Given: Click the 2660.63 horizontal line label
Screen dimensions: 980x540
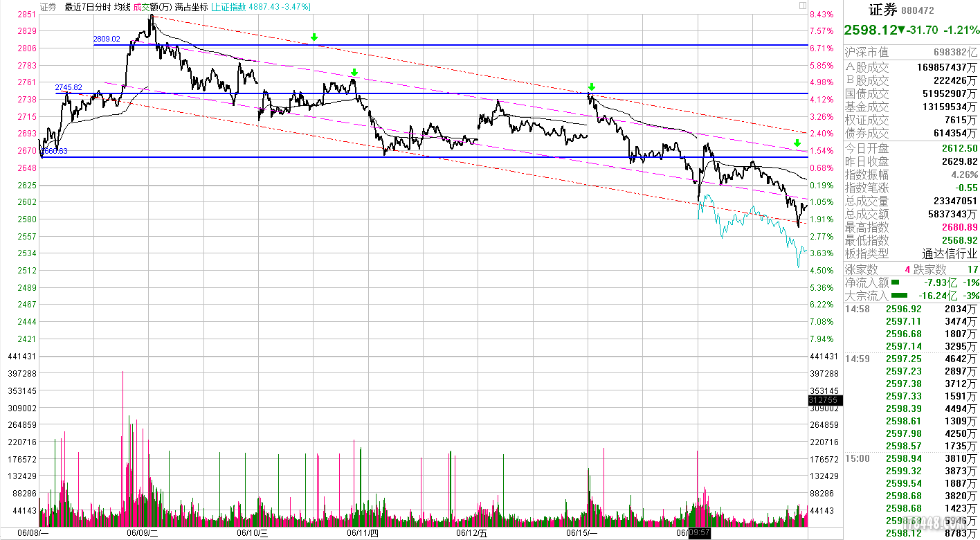Looking at the screenshot, I should tap(55, 151).
